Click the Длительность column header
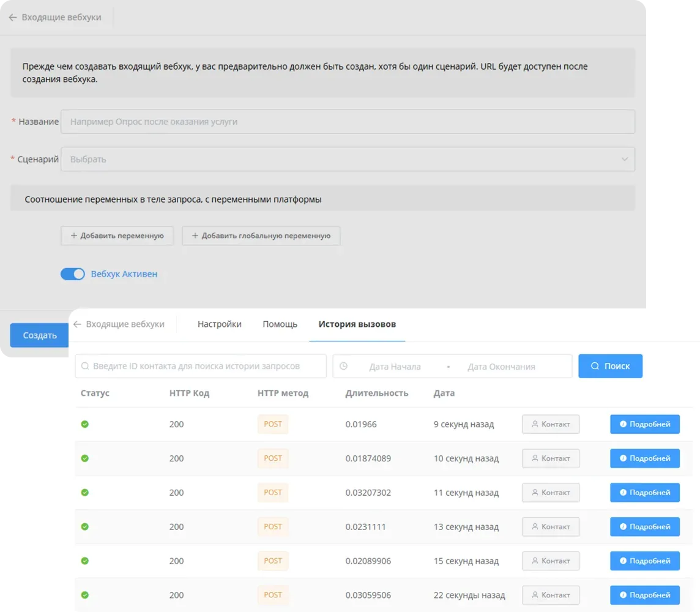Image resolution: width=700 pixels, height=612 pixels. (x=377, y=393)
